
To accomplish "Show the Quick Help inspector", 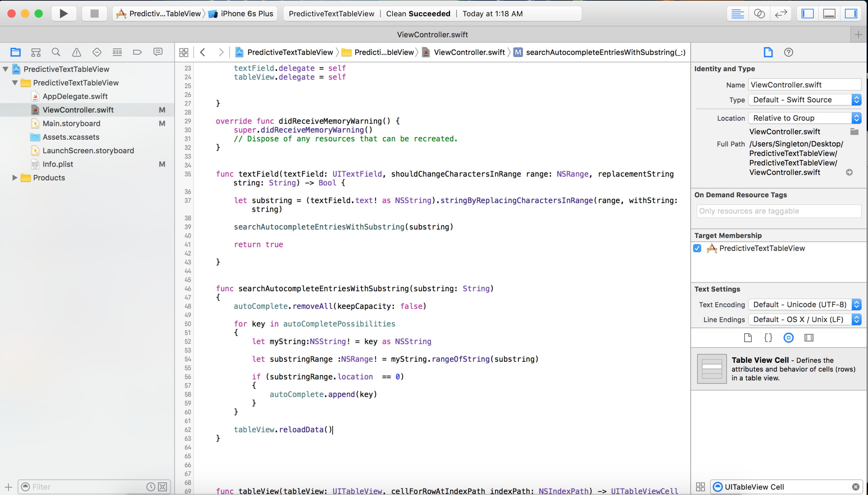I will click(788, 52).
